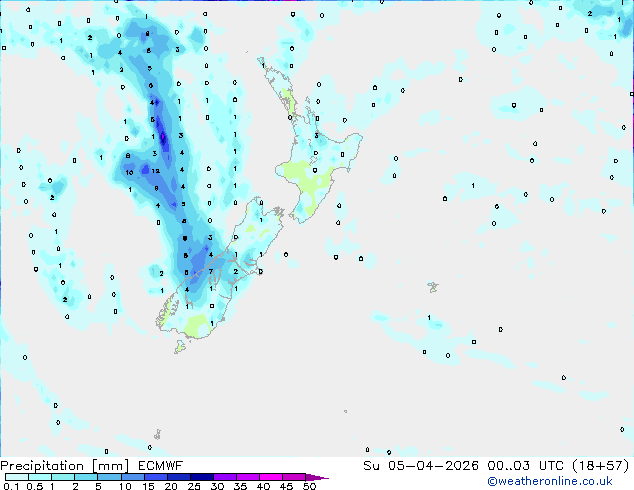Pick the 15–20 mm legend color swatch

pos(156,477)
